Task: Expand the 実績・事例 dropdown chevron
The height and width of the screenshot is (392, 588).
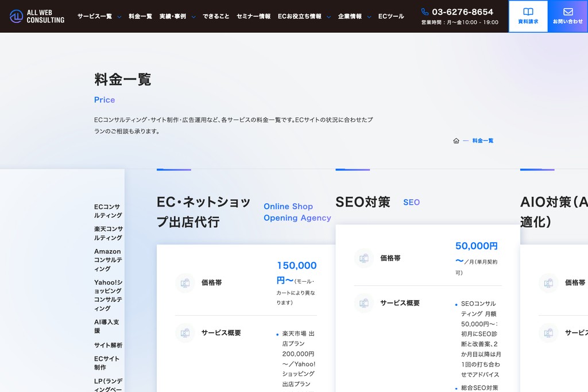Action: 194,17
